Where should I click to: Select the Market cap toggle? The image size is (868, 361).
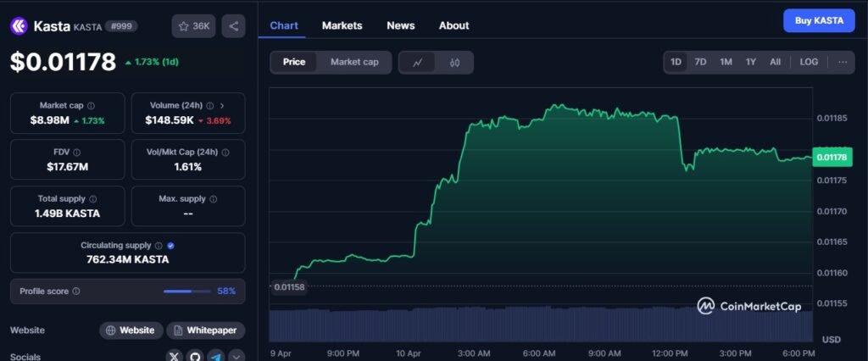click(x=354, y=62)
